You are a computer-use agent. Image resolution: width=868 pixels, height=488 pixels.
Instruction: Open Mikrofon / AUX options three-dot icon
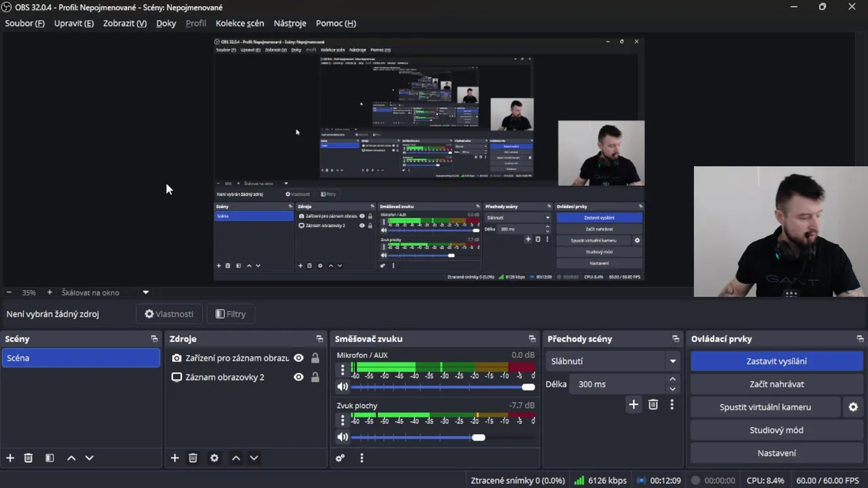(342, 370)
